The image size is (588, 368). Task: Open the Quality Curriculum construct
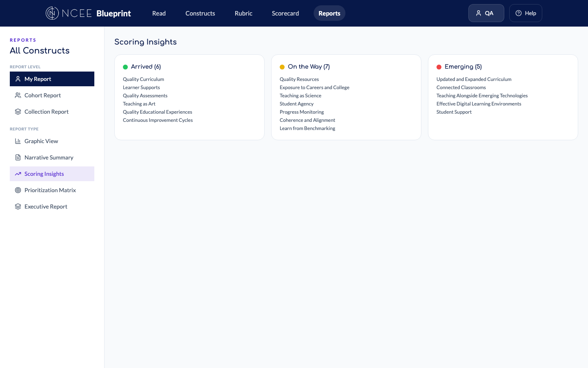pos(143,79)
